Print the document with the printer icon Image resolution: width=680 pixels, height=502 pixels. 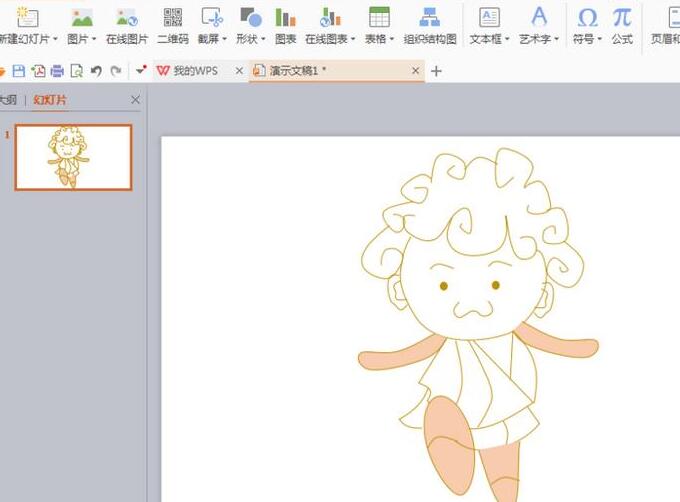pyautogui.click(x=57, y=71)
